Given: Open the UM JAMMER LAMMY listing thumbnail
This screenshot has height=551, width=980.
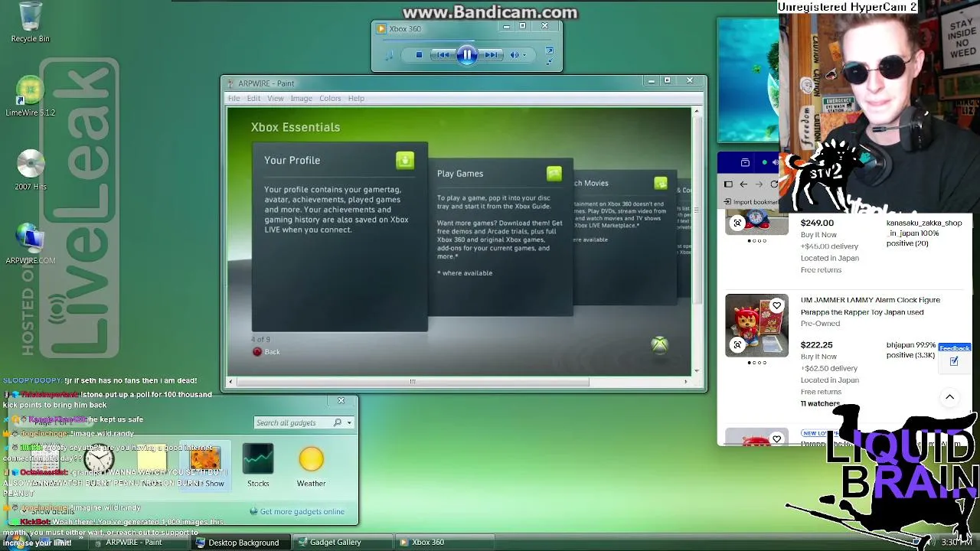Looking at the screenshot, I should click(x=756, y=325).
